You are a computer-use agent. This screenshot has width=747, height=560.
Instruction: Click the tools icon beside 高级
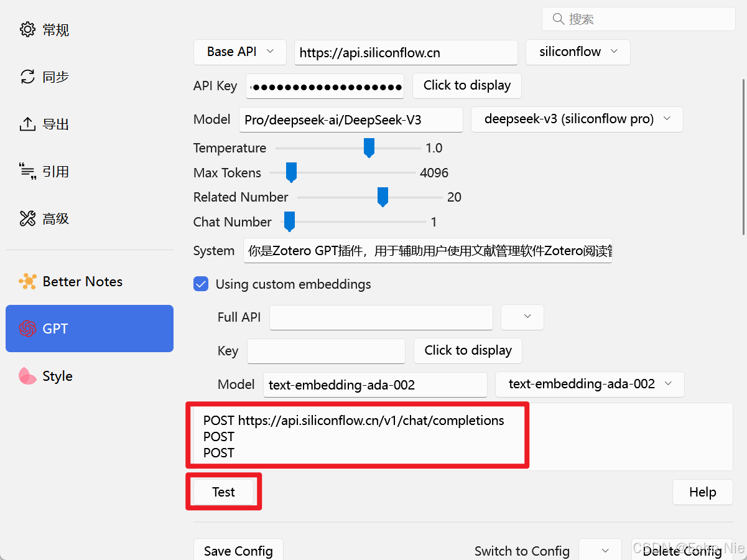(x=27, y=218)
